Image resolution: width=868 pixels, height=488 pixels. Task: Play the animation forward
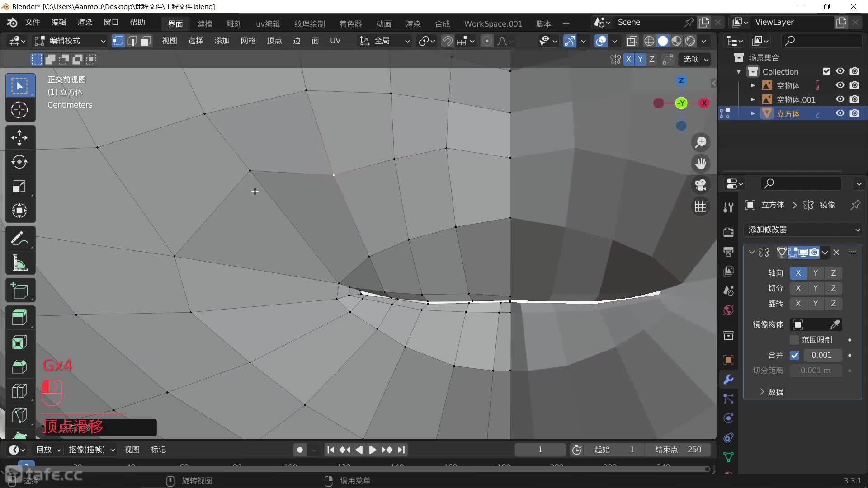(x=373, y=450)
